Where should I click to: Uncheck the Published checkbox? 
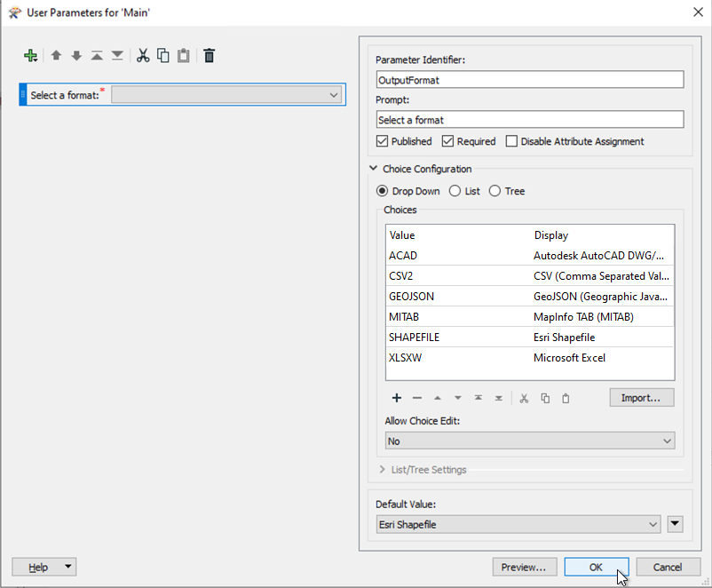(x=383, y=141)
